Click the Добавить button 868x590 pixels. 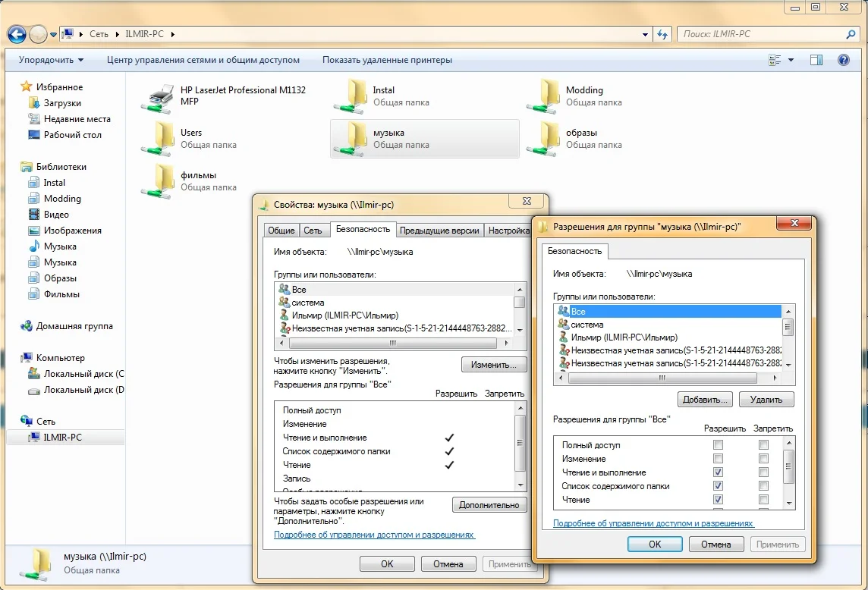click(x=704, y=399)
